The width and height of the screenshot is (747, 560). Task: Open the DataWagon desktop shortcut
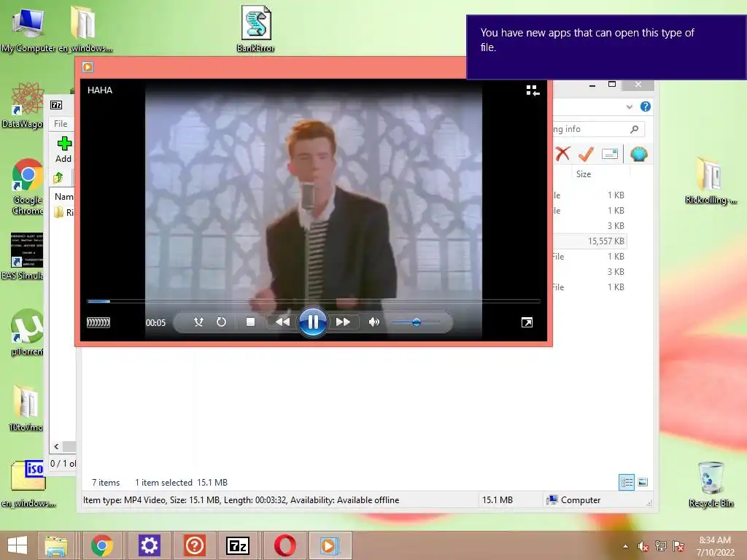(26, 105)
